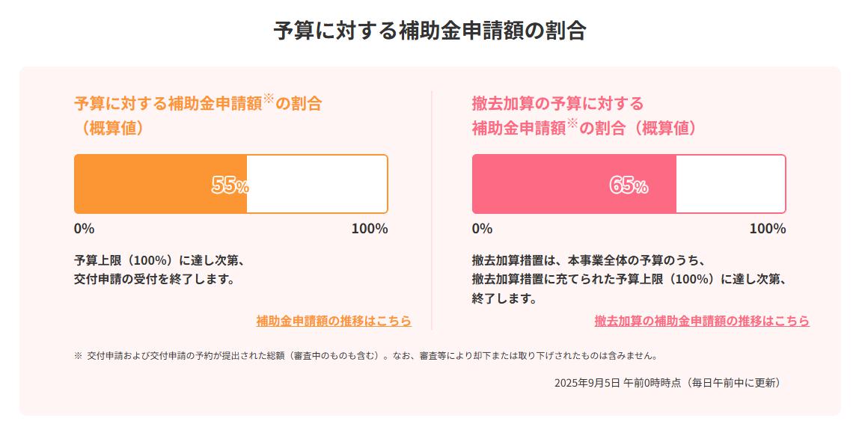
Task: Click the orange heading 予算に対する補助金申請額の割合（概算値）
Action: tap(198, 116)
